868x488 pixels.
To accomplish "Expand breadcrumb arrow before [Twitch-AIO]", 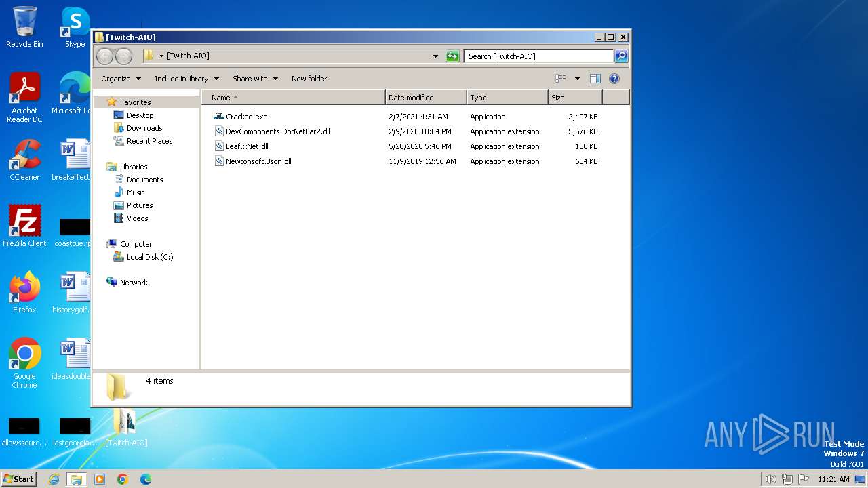I will coord(161,56).
